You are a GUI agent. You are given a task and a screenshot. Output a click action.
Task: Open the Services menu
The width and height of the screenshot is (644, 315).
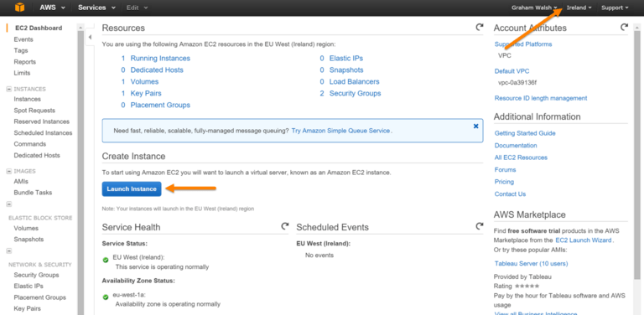click(95, 8)
